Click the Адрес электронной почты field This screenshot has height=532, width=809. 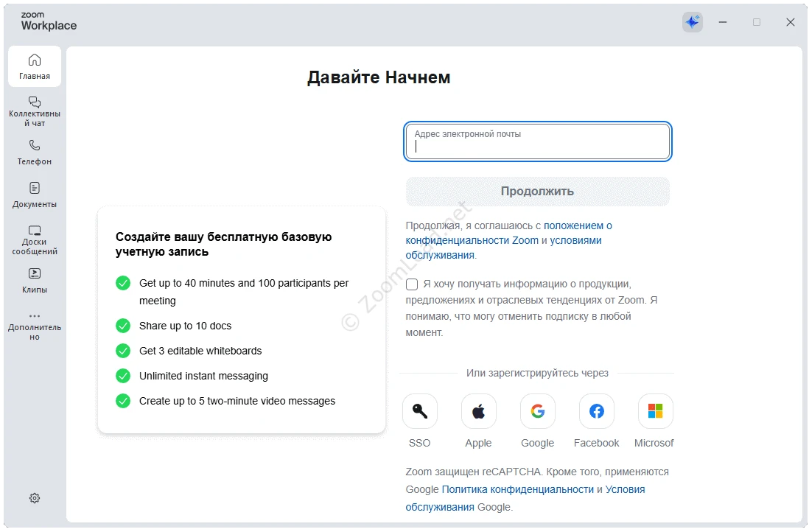[x=538, y=141]
